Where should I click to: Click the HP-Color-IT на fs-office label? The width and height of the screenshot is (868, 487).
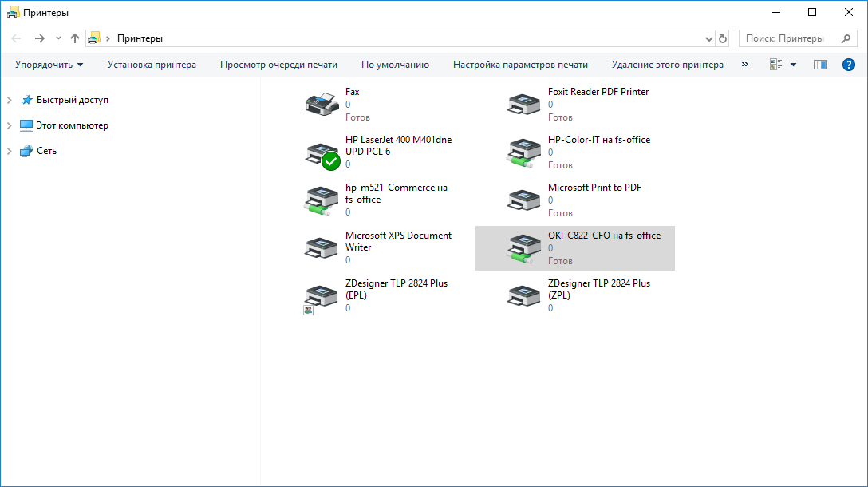599,140
